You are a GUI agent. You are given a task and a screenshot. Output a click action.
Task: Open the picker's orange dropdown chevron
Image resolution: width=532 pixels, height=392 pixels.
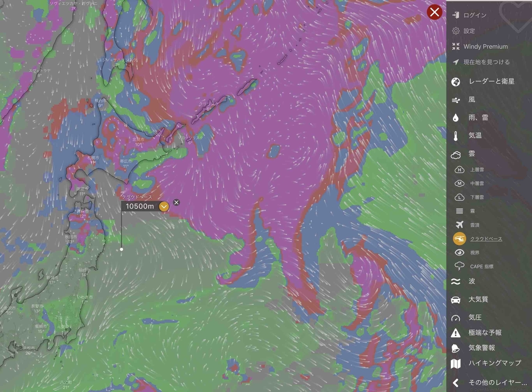coord(164,206)
